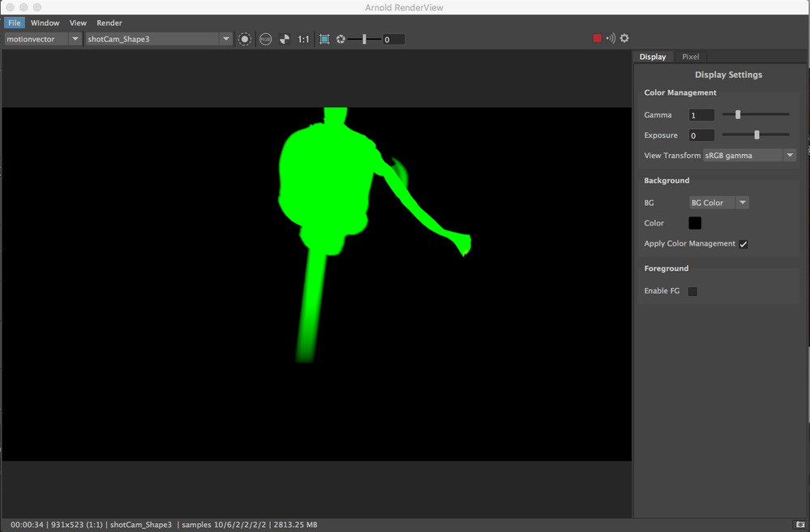The image size is (810, 532).
Task: Set zoom to 1:1 view
Action: pos(304,39)
